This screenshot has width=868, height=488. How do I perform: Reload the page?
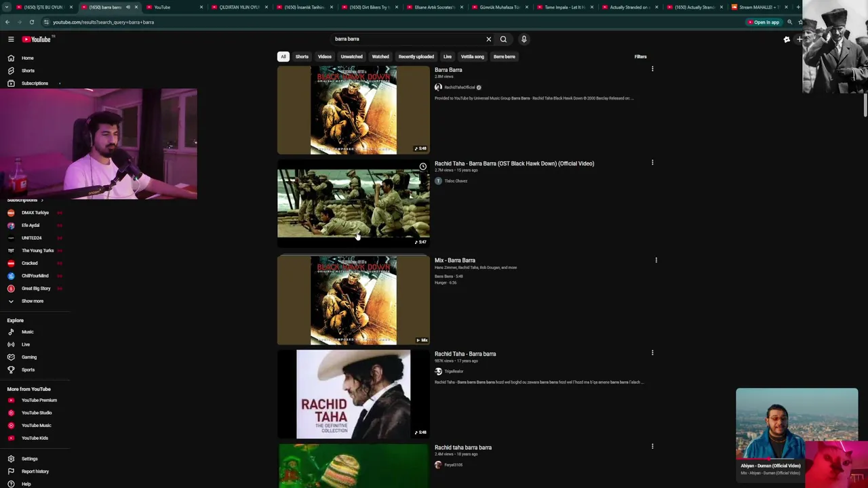[x=31, y=22]
